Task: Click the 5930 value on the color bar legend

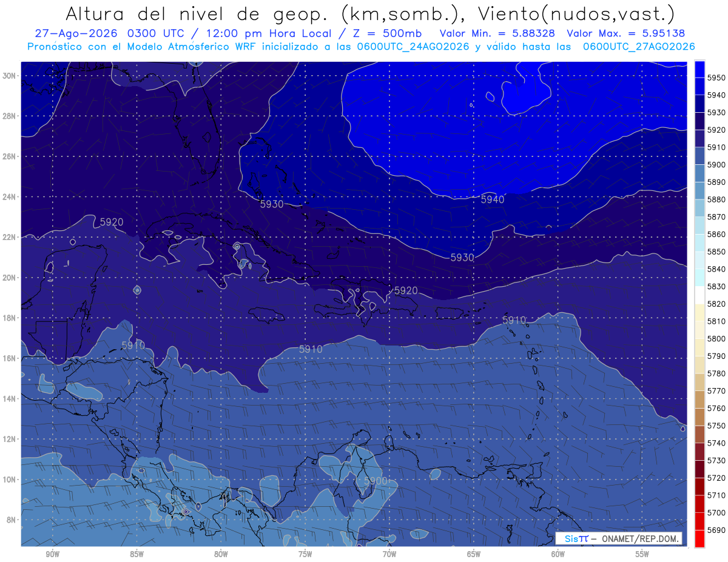Action: click(716, 113)
